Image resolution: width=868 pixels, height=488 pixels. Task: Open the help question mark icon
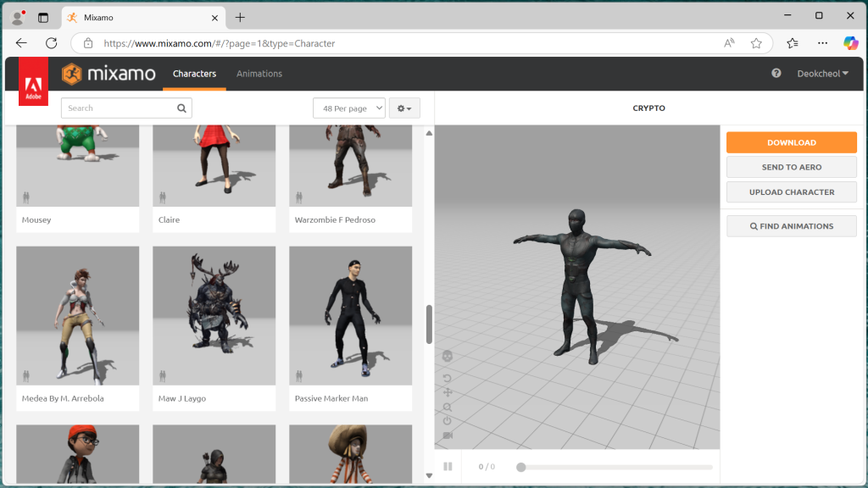776,73
